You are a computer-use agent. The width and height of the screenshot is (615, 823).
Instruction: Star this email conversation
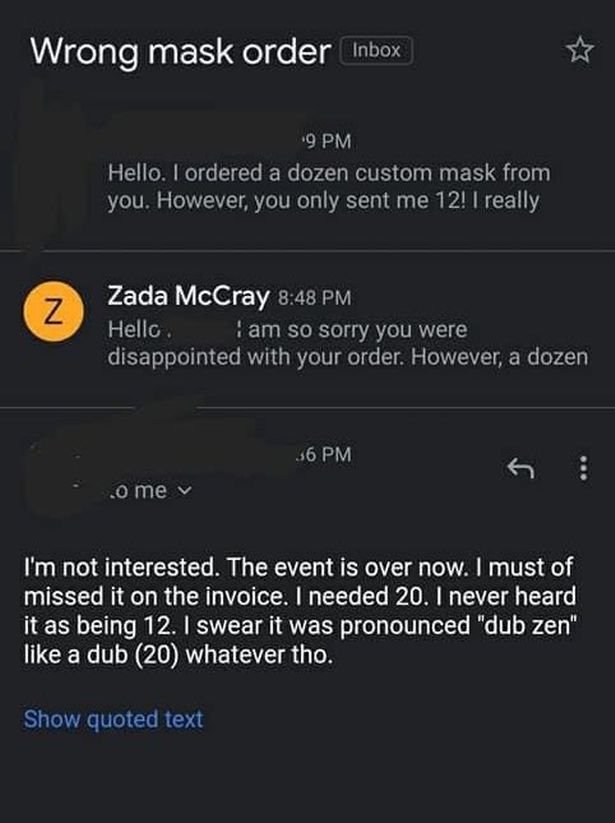coord(577,49)
